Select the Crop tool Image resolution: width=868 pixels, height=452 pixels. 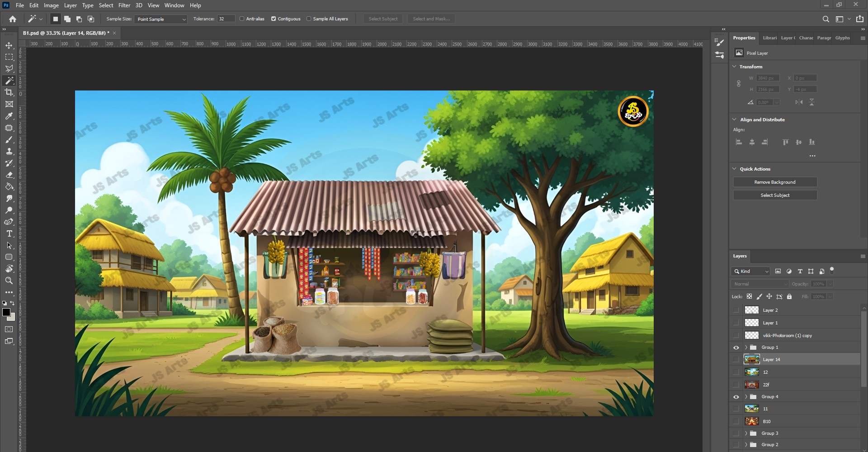click(9, 92)
